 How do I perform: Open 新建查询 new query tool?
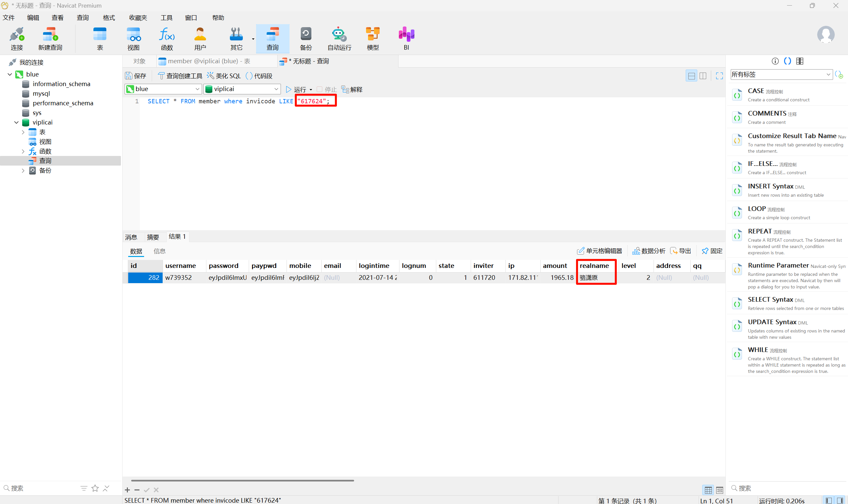pos(50,39)
